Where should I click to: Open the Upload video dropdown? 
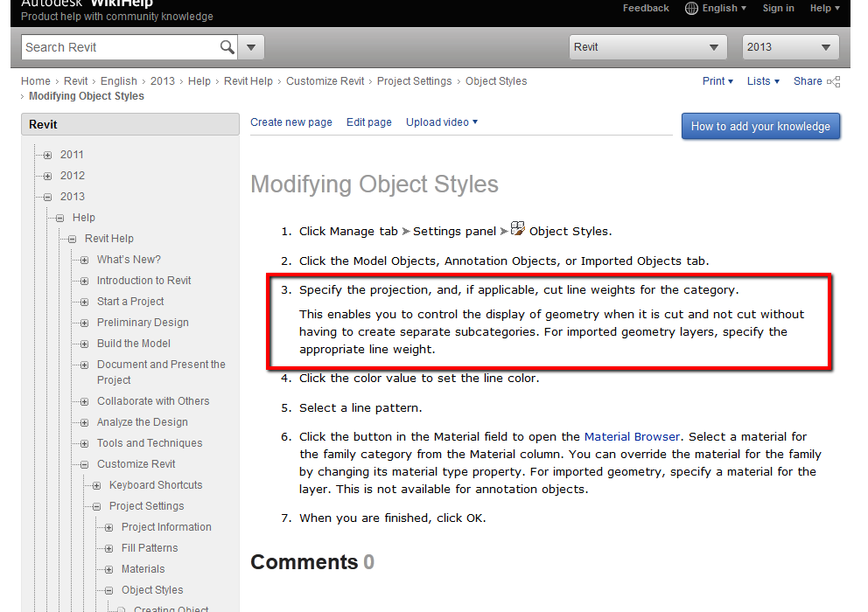click(x=442, y=122)
